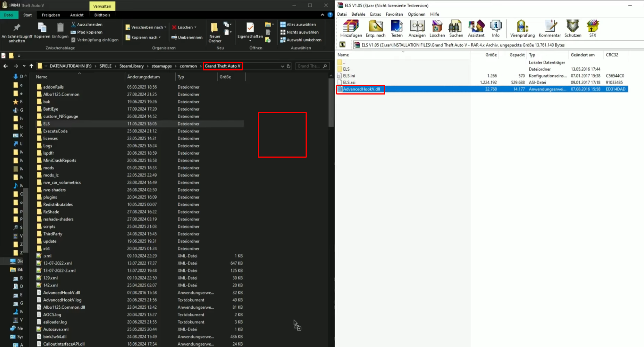Screen dimensions: 644x347
Task: Click Pfad kopieren in Explorer ribbon
Action: point(87,32)
